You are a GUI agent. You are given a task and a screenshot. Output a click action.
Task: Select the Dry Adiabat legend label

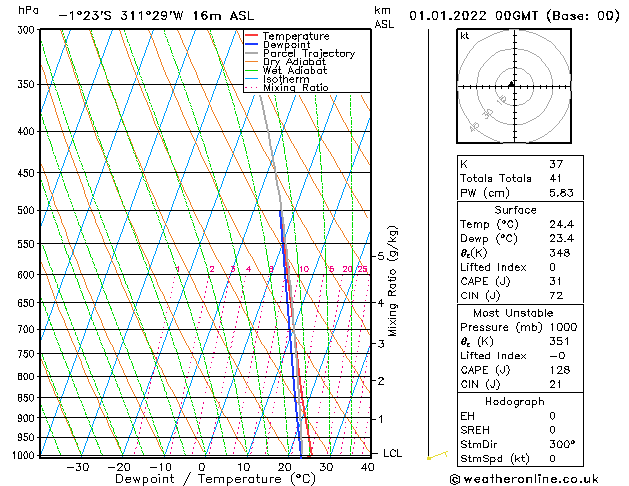[x=294, y=62]
